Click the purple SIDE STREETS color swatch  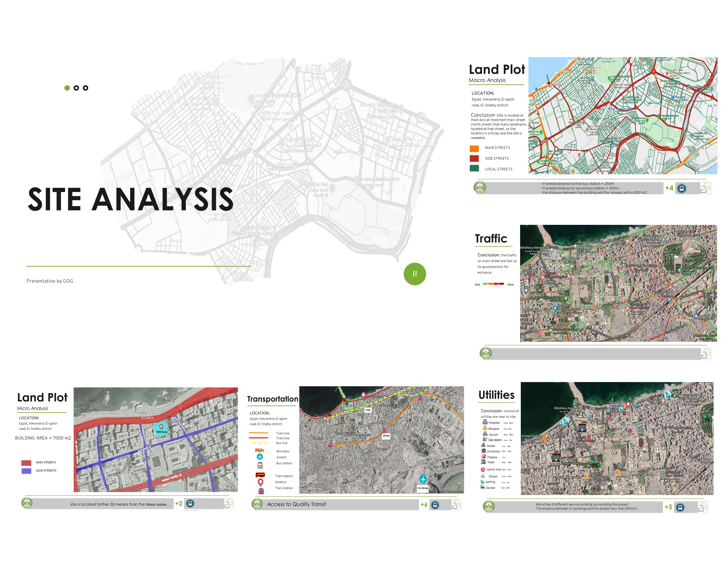(x=26, y=471)
